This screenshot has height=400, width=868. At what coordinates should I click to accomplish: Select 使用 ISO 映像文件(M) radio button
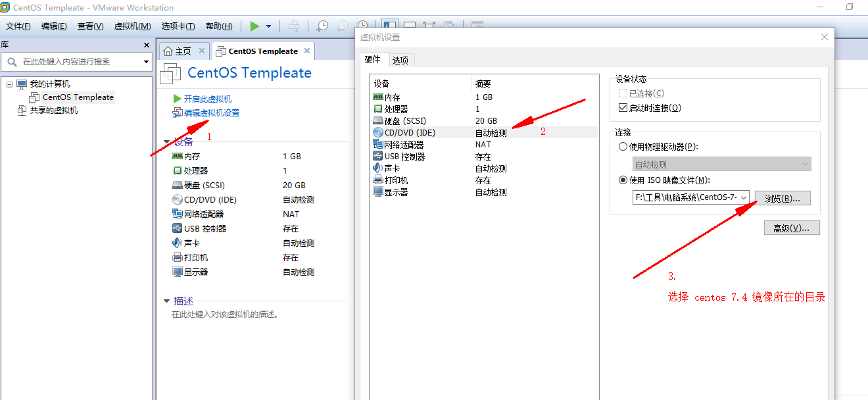pyautogui.click(x=623, y=180)
